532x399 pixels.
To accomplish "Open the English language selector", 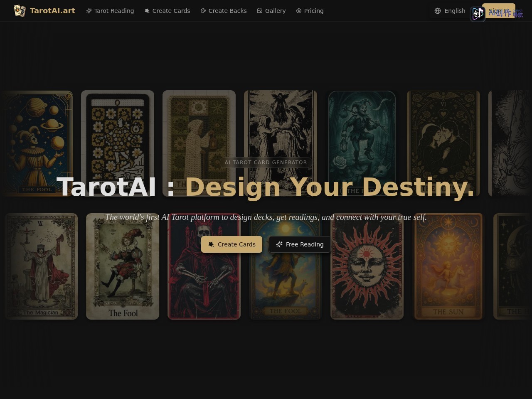I will tap(450, 11).
